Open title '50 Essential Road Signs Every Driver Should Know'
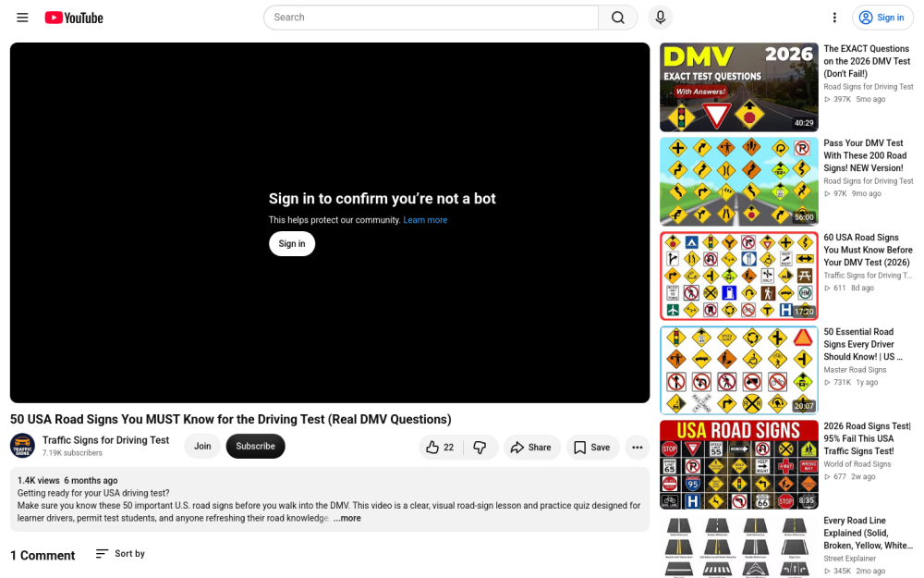This screenshot has width=924, height=578. [x=863, y=344]
